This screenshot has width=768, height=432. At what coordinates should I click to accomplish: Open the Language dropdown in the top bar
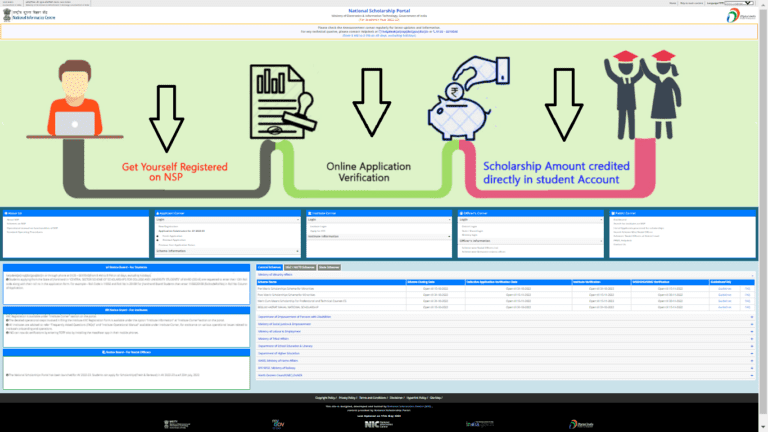[739, 3]
